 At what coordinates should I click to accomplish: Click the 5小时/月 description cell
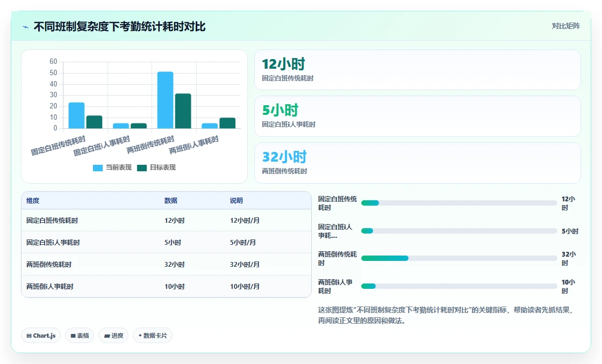point(242,243)
